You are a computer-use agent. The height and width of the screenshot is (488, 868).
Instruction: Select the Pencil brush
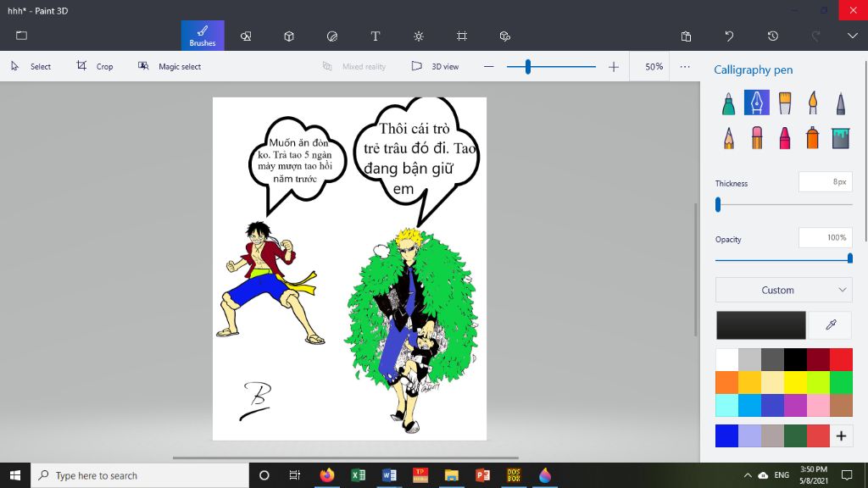pos(728,138)
